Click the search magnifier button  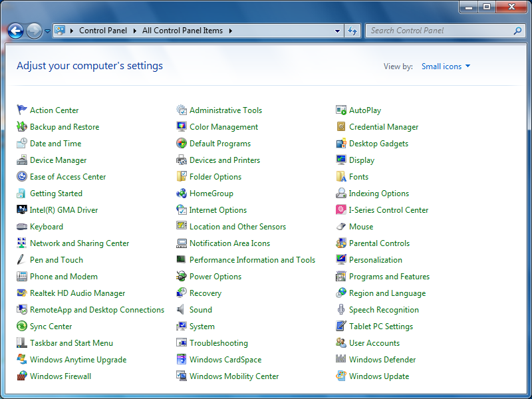coord(518,31)
